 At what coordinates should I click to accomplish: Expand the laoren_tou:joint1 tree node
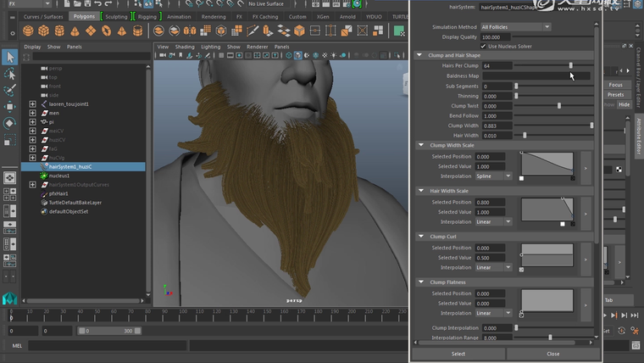pos(32,103)
